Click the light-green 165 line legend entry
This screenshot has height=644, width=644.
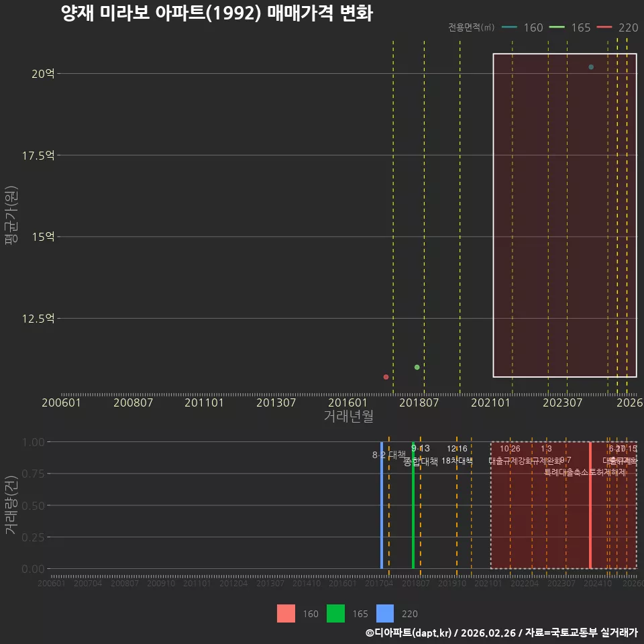570,28
